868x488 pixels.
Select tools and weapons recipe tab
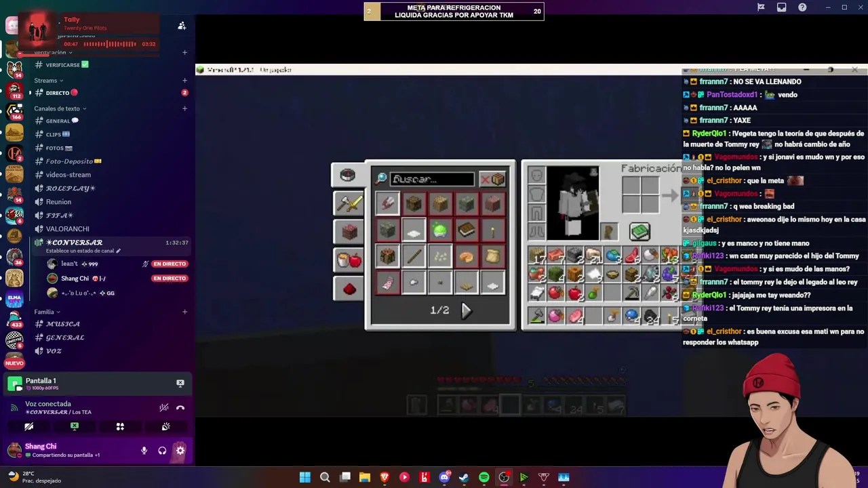click(x=349, y=203)
